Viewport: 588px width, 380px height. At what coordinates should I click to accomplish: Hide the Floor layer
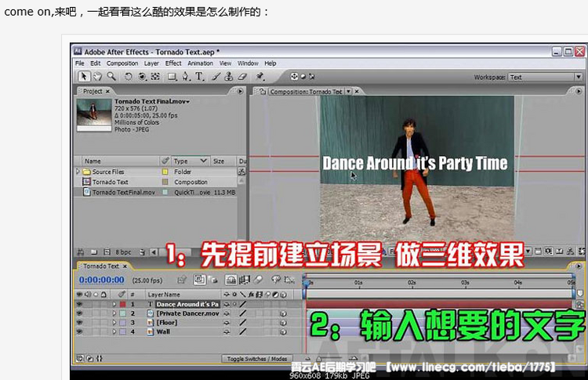[x=79, y=322]
